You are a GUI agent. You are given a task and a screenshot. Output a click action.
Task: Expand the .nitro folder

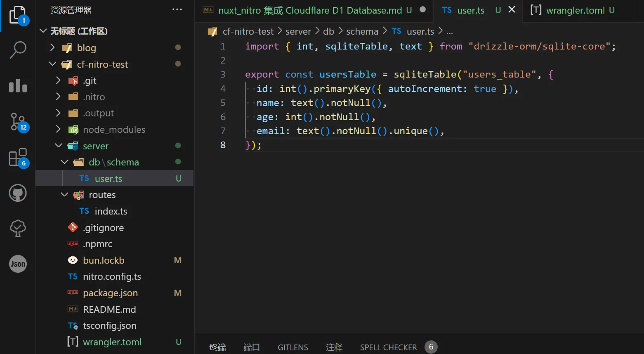click(x=58, y=97)
